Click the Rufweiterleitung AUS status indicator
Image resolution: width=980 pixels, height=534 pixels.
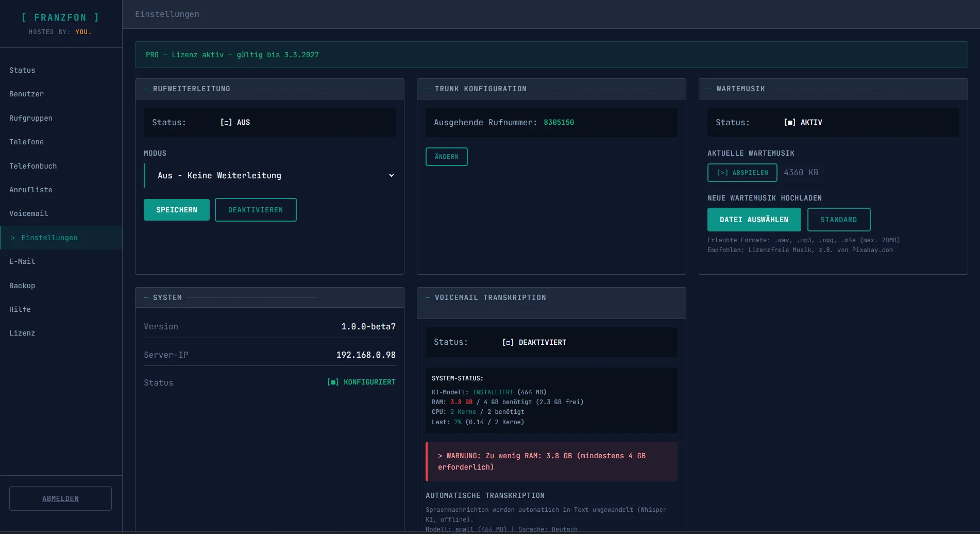point(235,123)
